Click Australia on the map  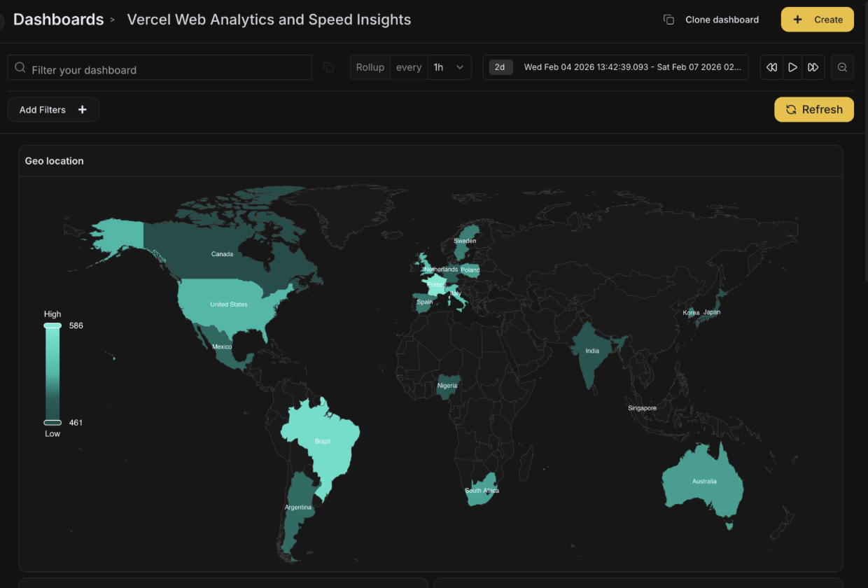pos(704,481)
